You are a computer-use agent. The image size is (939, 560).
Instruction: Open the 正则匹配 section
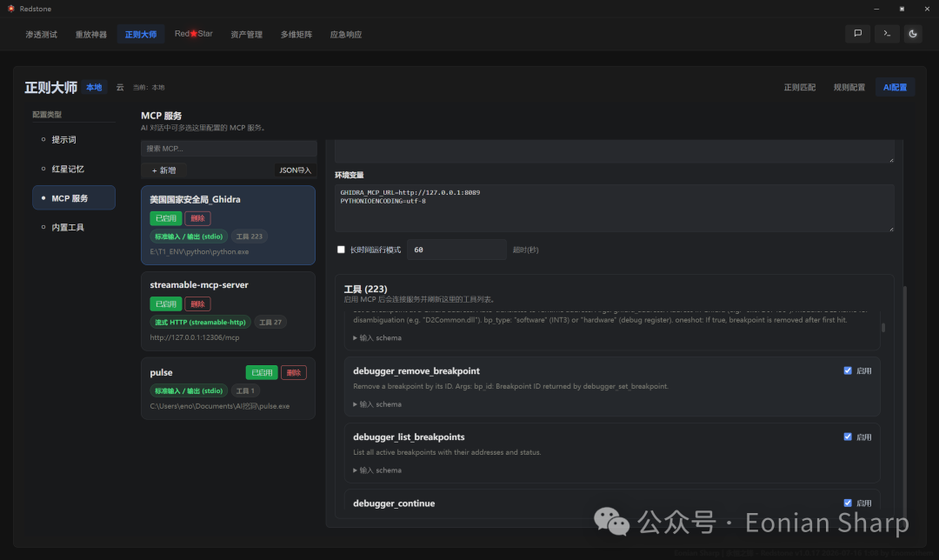[x=800, y=87]
